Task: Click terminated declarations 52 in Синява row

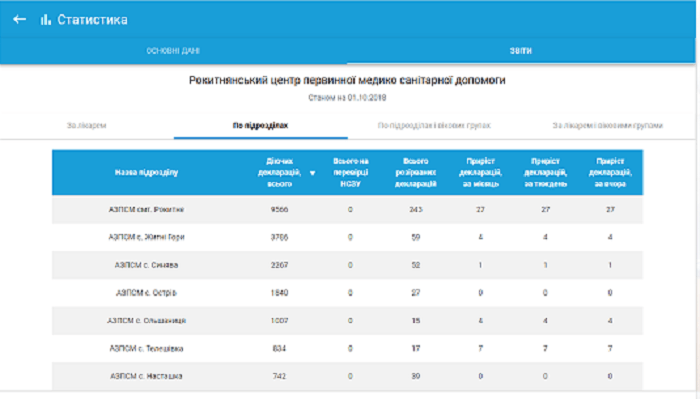Action: pos(416,265)
